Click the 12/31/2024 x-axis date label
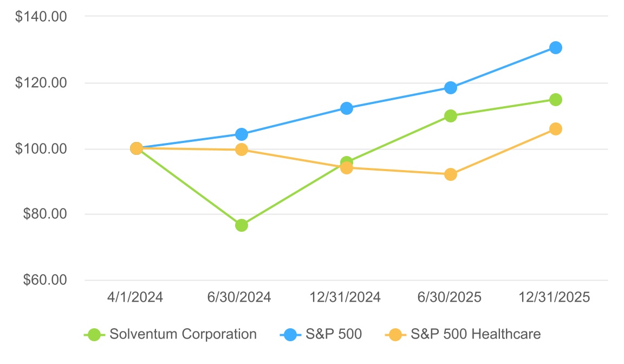 [x=345, y=297]
